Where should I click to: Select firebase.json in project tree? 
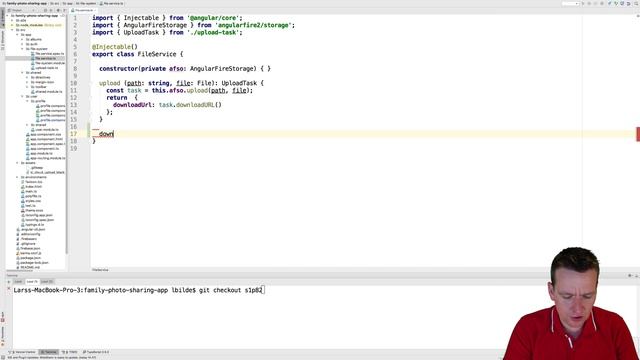[x=28, y=248]
